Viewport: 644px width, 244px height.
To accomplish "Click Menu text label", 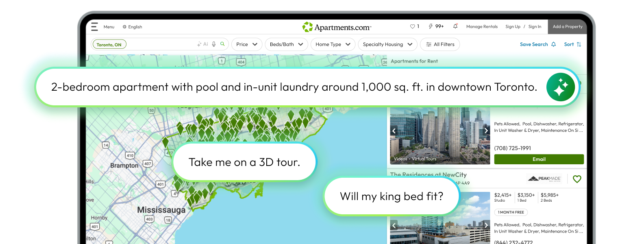I will coord(109,27).
